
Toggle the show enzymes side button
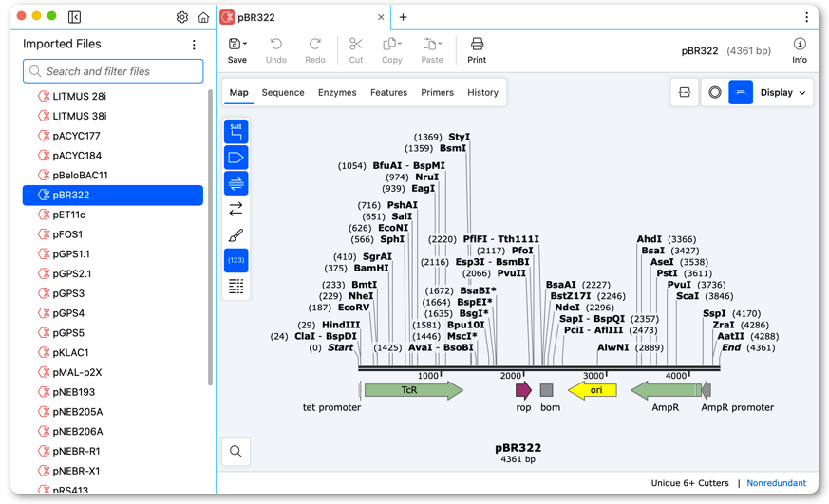236,132
